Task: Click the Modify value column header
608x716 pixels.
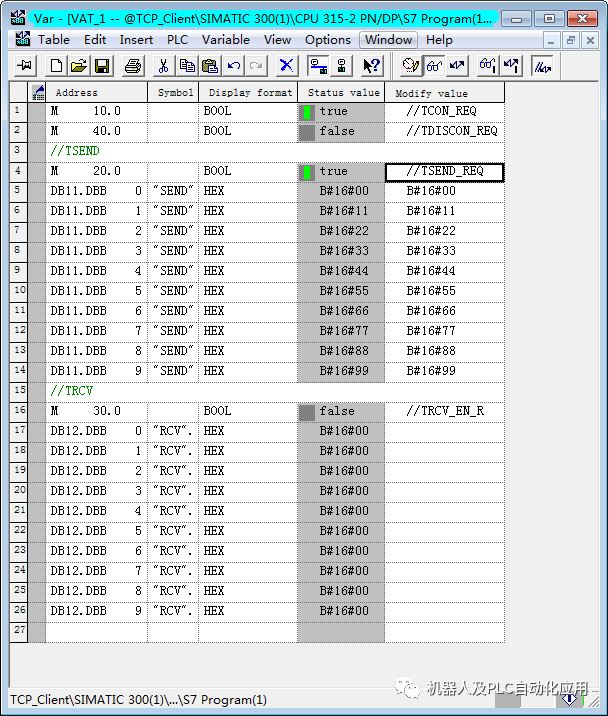Action: pos(445,93)
